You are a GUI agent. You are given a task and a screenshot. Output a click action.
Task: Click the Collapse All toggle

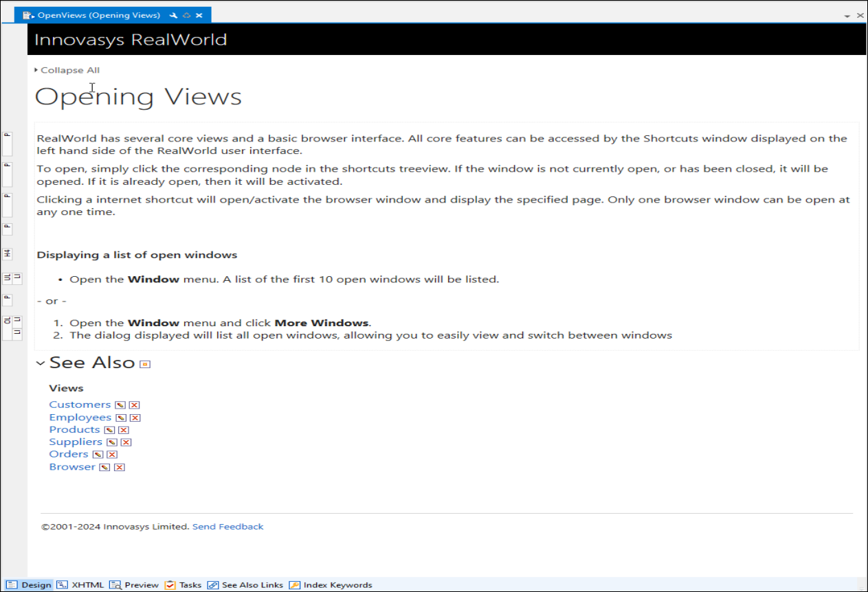click(x=67, y=70)
